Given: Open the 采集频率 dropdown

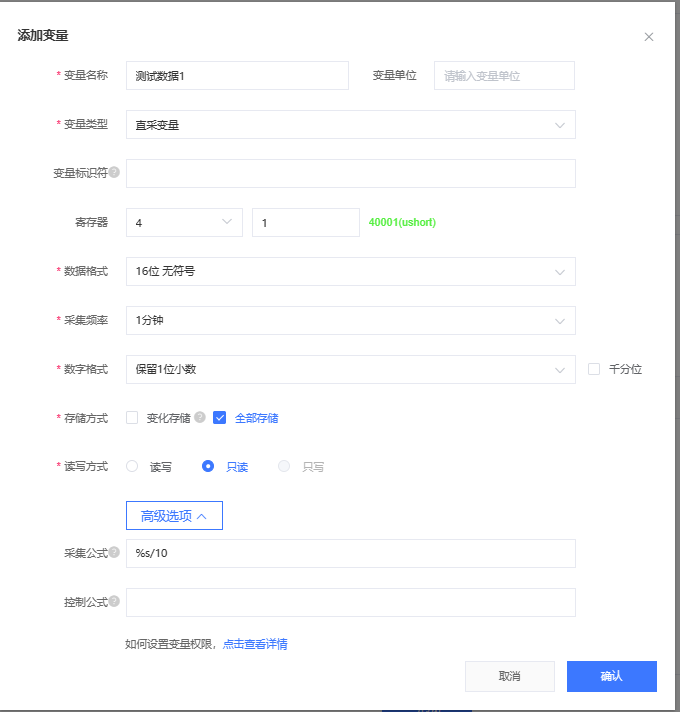Looking at the screenshot, I should 350,320.
